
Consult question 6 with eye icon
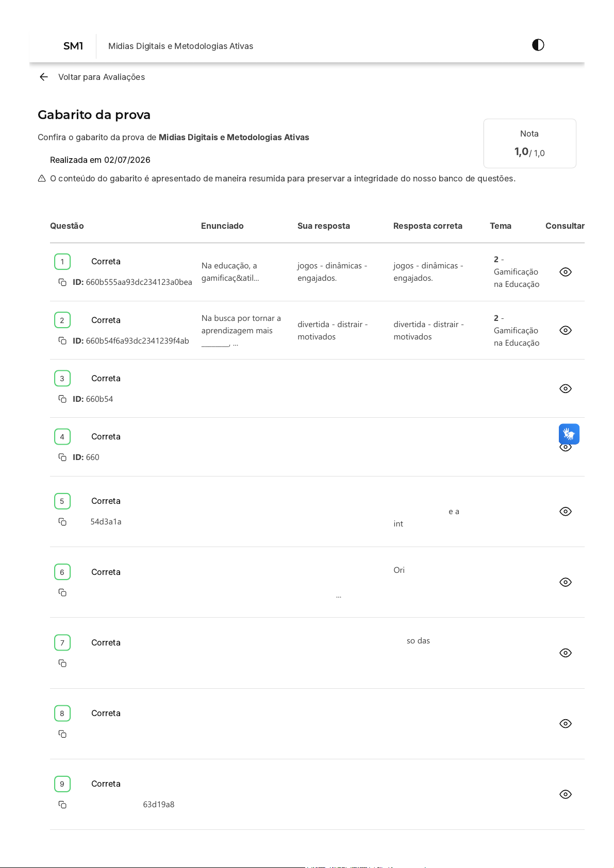click(566, 582)
